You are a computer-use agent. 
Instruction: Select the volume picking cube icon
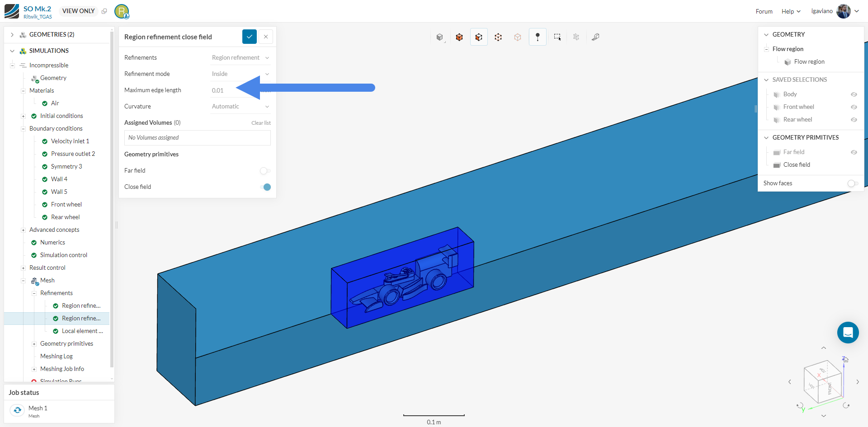(x=459, y=37)
